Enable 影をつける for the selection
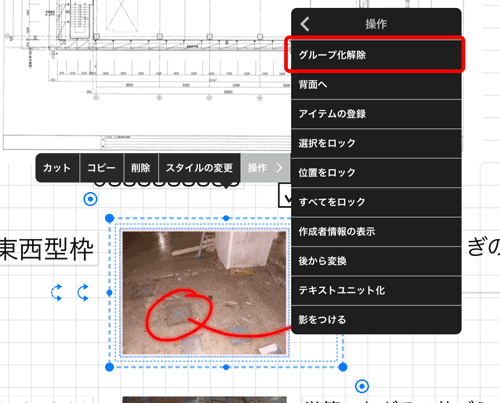The image size is (500, 403). tap(376, 320)
